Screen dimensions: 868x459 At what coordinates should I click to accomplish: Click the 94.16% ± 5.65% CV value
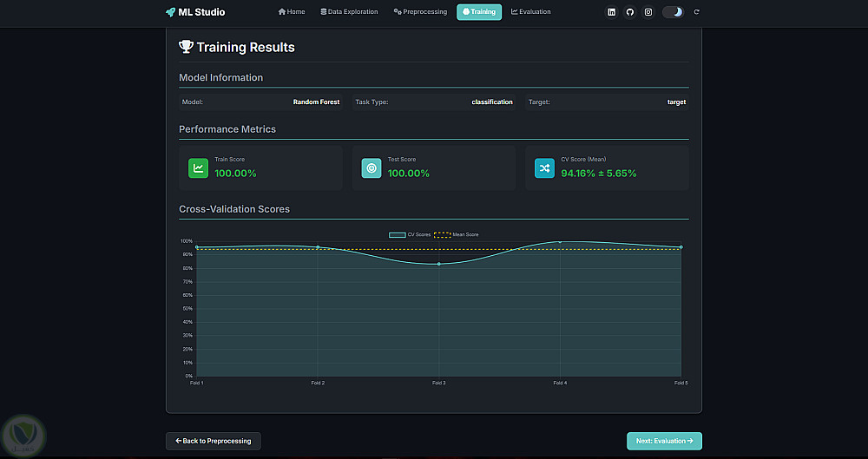[x=598, y=174]
